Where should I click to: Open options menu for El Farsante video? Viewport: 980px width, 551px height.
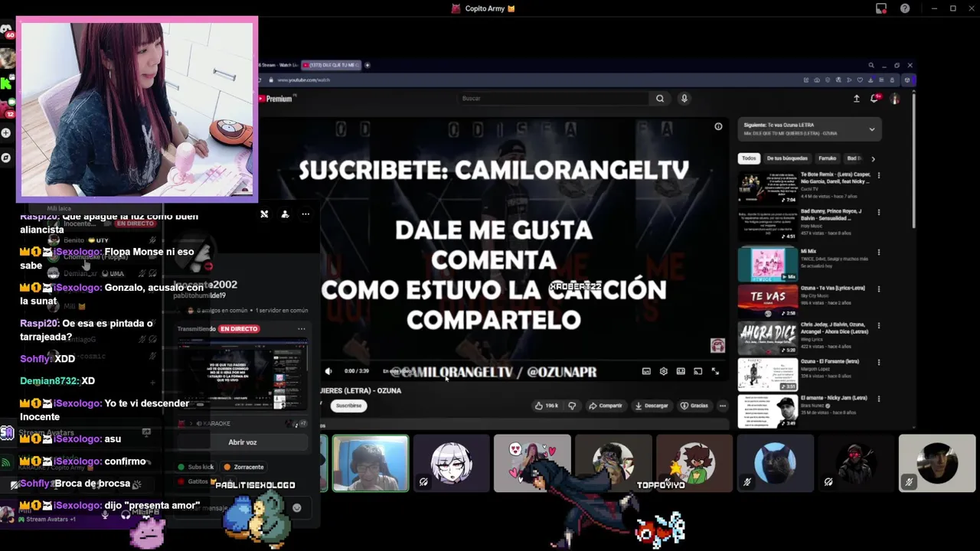[x=878, y=362]
